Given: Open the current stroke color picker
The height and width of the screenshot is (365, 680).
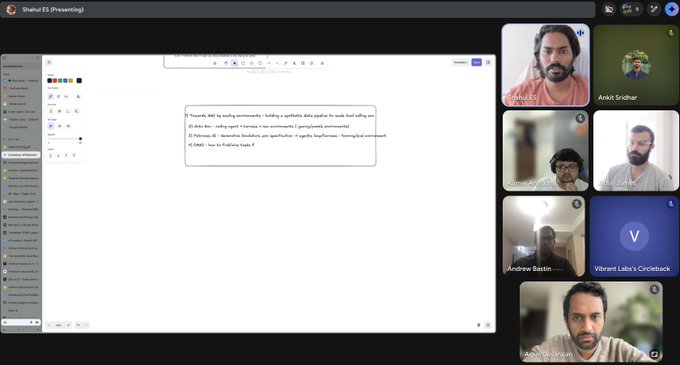Looking at the screenshot, I should pyautogui.click(x=79, y=81).
